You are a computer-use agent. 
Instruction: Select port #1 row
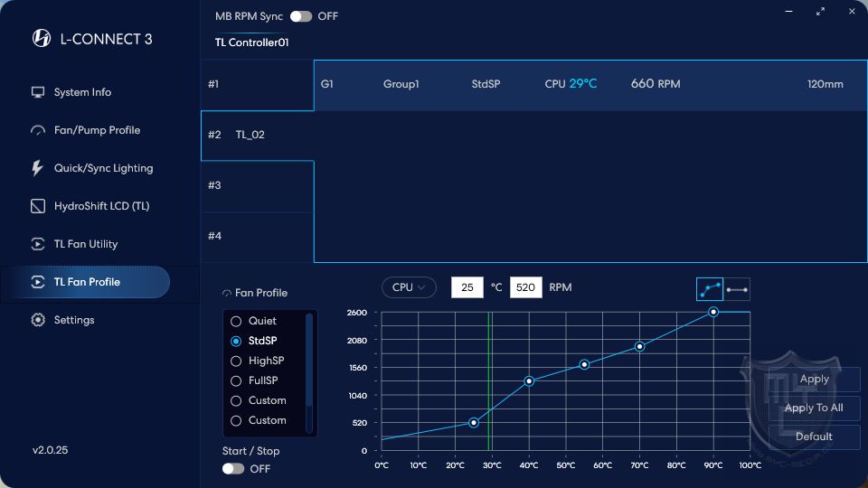click(258, 85)
